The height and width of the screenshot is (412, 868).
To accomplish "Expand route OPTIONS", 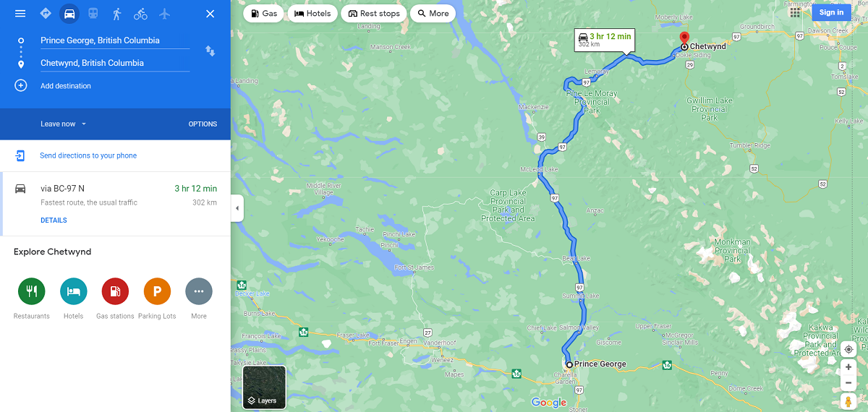I will click(x=203, y=124).
